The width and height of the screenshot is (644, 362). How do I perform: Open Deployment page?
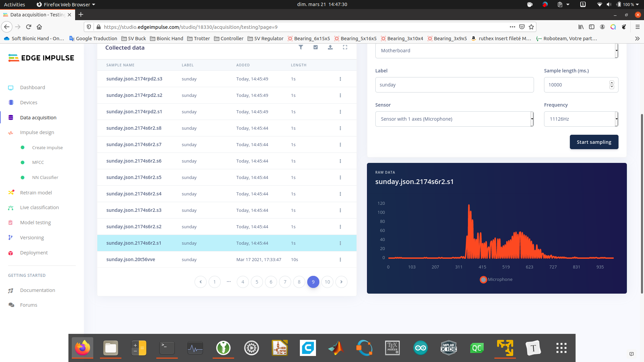[34, 253]
